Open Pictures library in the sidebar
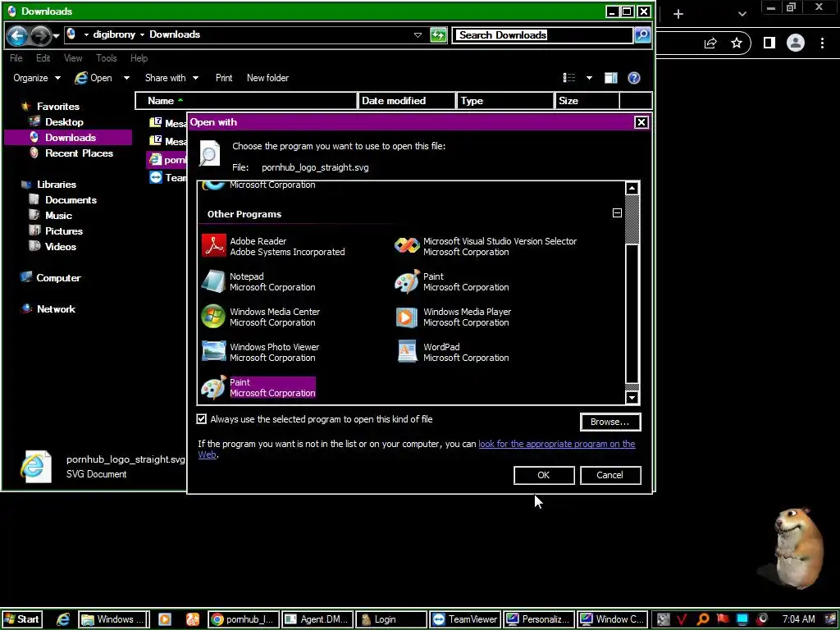Image resolution: width=840 pixels, height=630 pixels. [64, 231]
